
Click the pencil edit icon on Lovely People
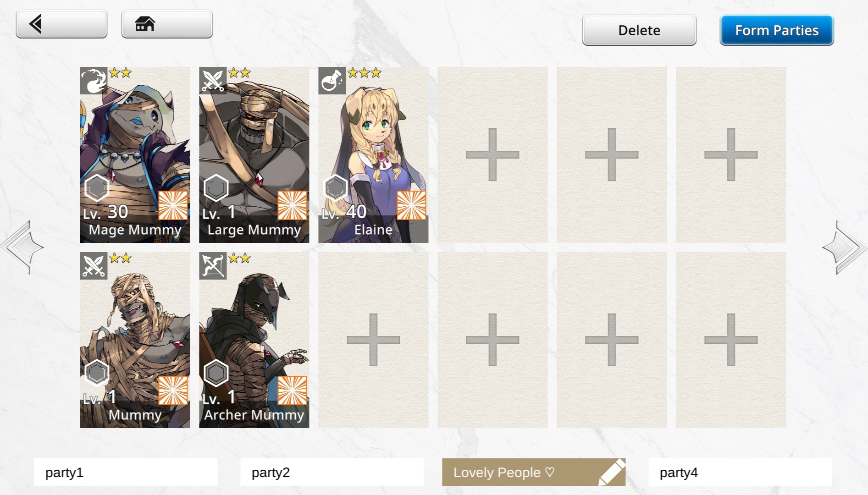click(611, 472)
